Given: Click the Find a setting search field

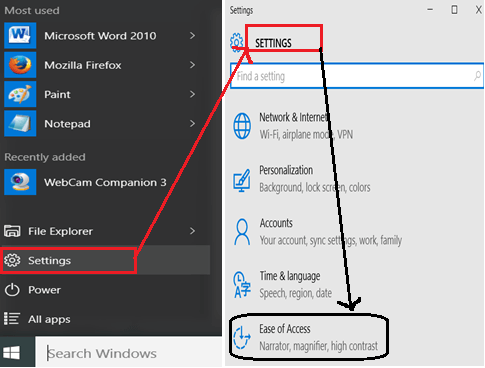Looking at the screenshot, I should coord(357,76).
